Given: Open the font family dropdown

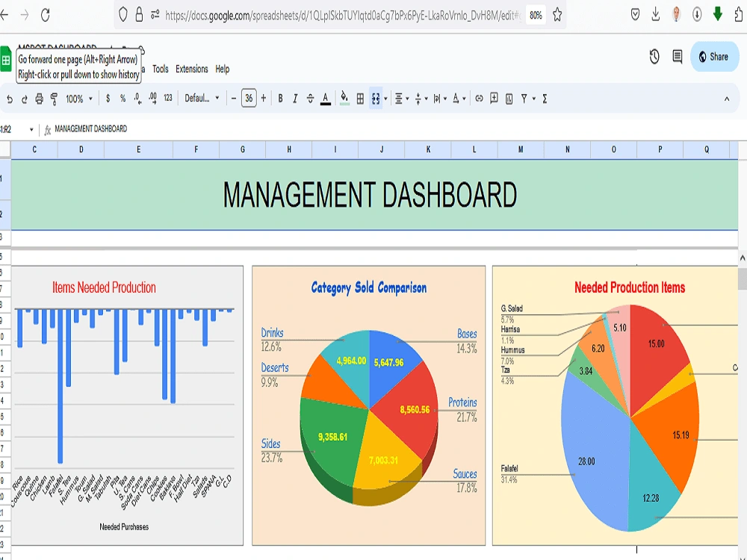Looking at the screenshot, I should pos(199,98).
